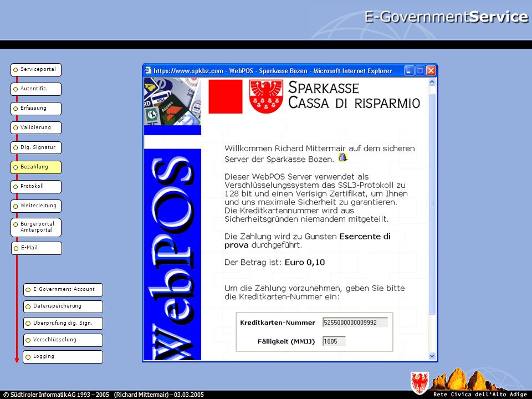The image size is (532, 399).
Task: Go to the Erfassung step
Action: 36,108
